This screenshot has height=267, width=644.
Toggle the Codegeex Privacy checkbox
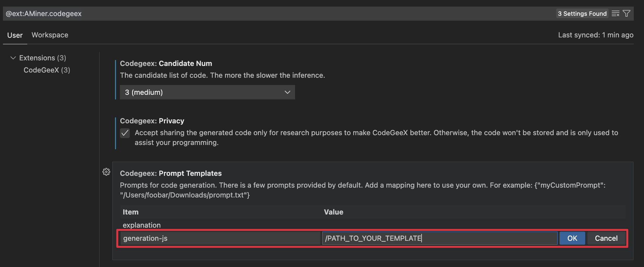[x=125, y=133]
